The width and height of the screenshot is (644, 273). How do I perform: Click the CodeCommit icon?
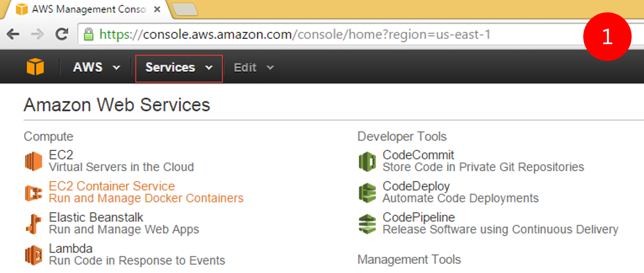pyautogui.click(x=367, y=161)
